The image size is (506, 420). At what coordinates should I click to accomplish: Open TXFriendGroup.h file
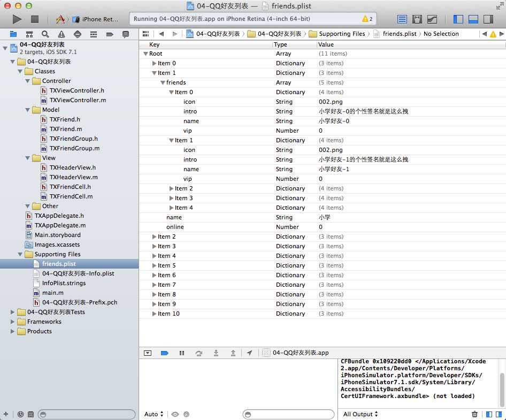tap(74, 139)
